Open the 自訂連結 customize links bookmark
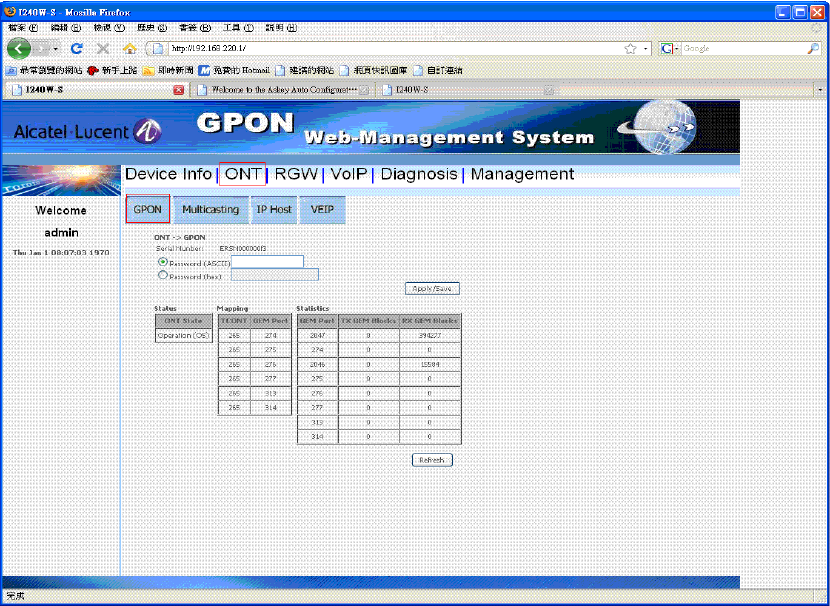Screen dimensions: 830x606 pos(438,70)
